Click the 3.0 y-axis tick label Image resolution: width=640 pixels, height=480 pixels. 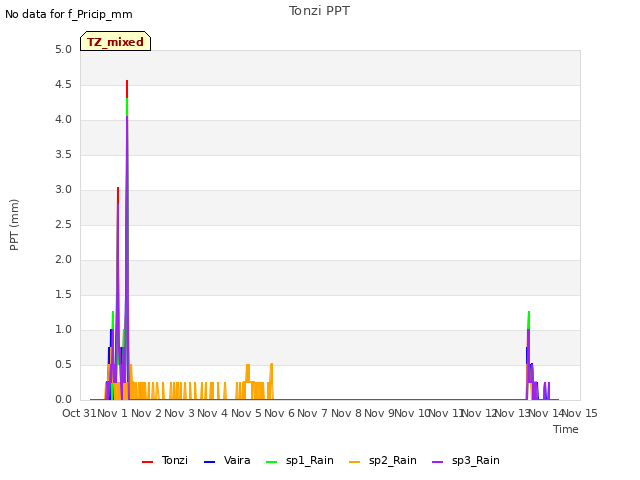pyautogui.click(x=63, y=190)
